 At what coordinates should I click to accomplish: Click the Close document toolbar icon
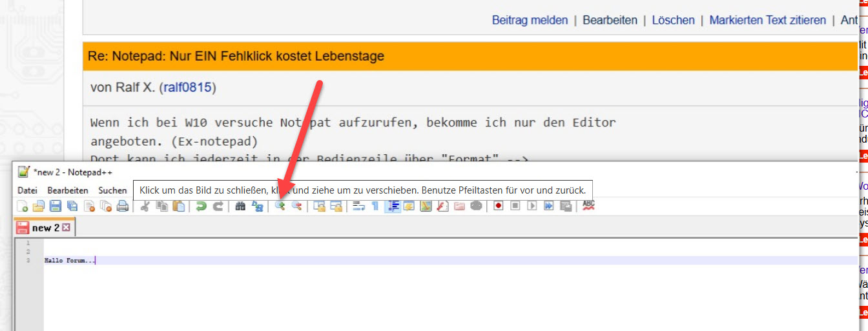89,206
